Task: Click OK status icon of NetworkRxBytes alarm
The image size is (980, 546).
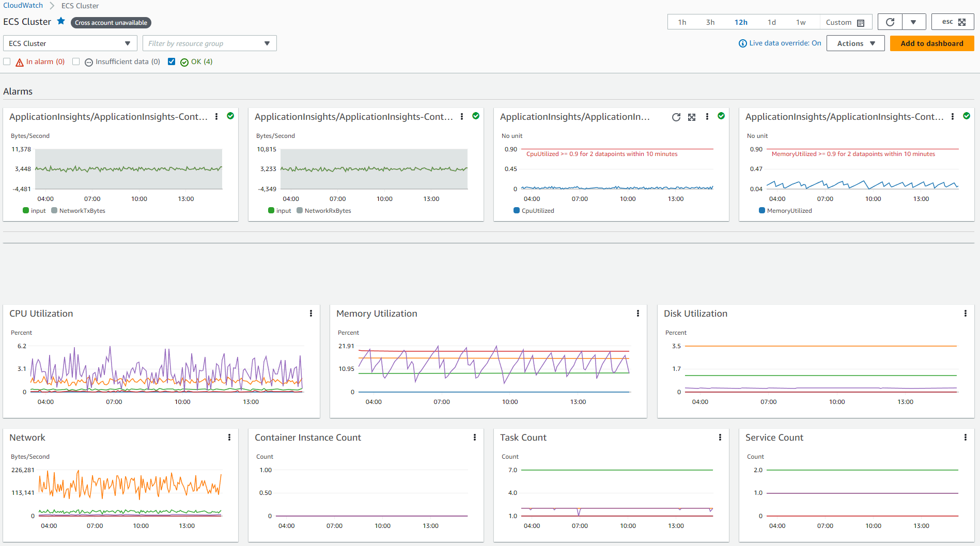Action: click(x=476, y=116)
